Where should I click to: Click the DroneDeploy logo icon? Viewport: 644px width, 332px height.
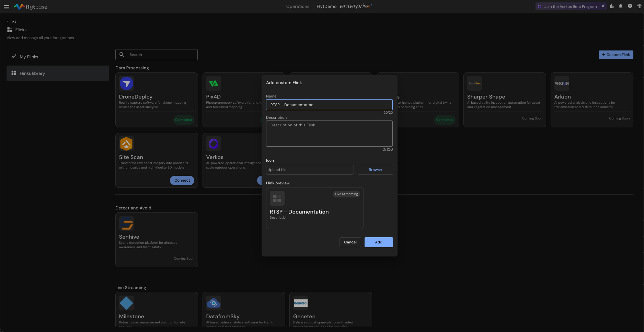tap(126, 83)
